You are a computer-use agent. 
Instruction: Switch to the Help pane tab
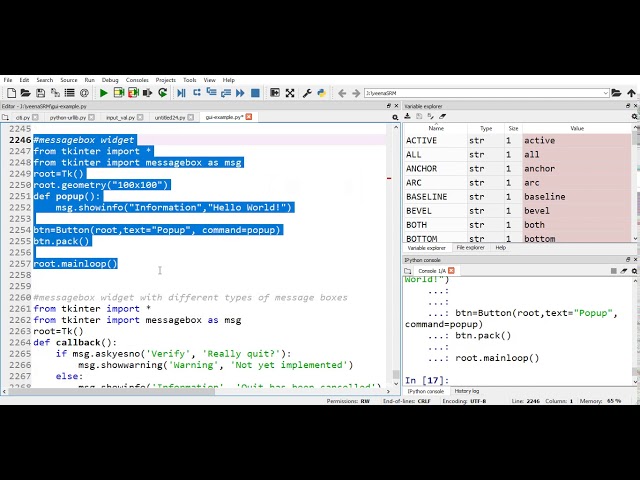(500, 248)
